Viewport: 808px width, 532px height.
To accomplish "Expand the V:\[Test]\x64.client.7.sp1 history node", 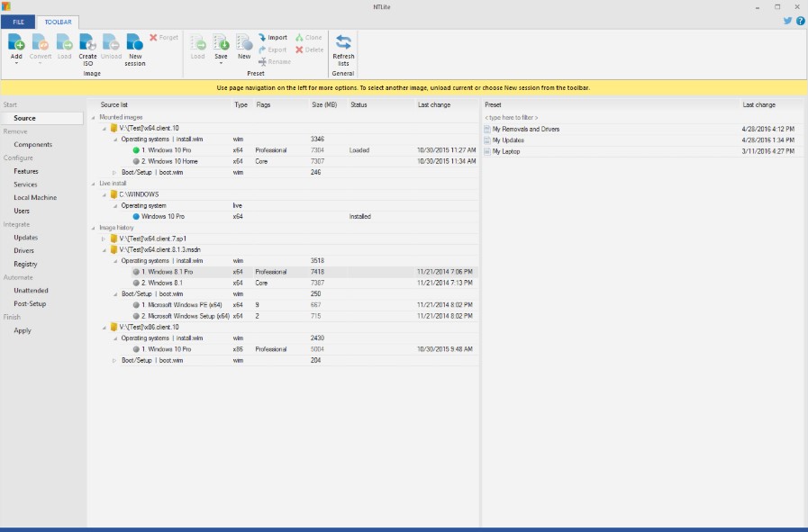I will coord(104,239).
